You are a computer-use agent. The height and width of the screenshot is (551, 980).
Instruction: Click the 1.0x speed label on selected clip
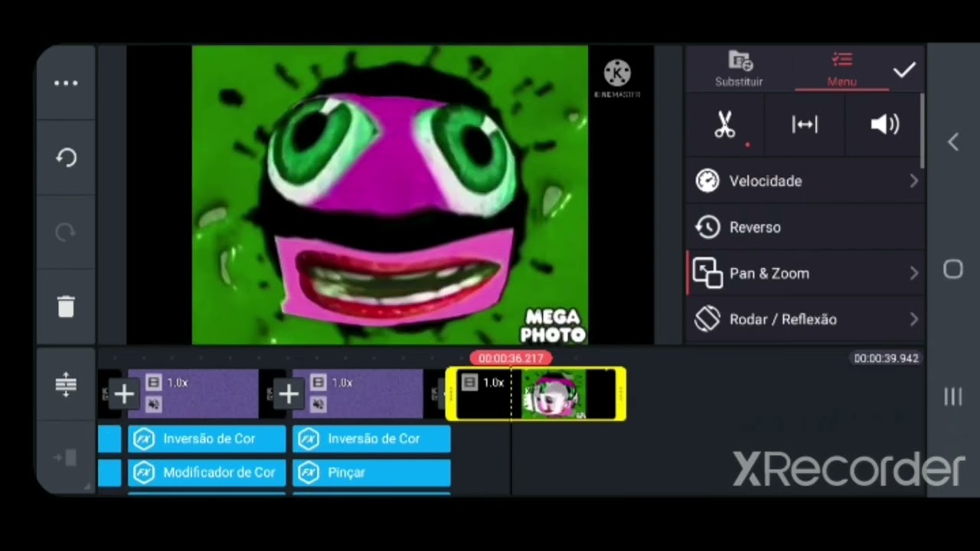(493, 383)
